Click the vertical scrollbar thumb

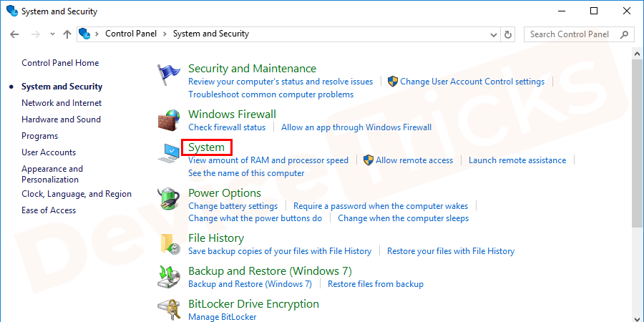(x=636, y=143)
